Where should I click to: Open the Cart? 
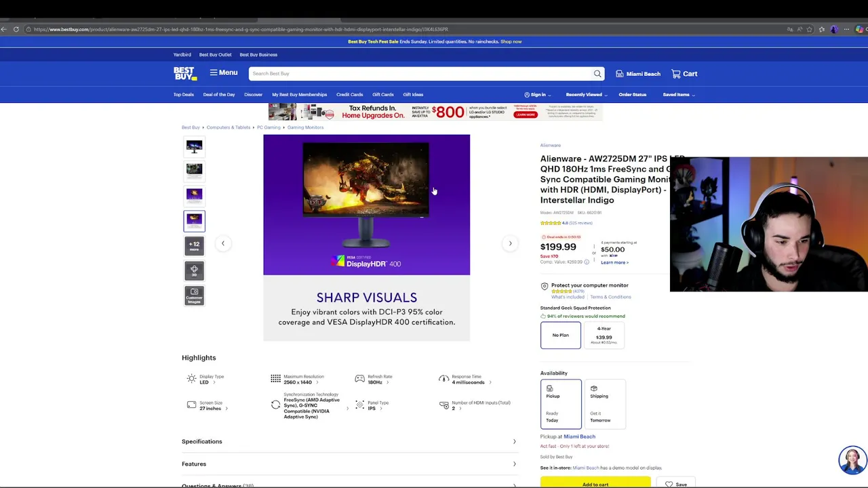(x=684, y=74)
